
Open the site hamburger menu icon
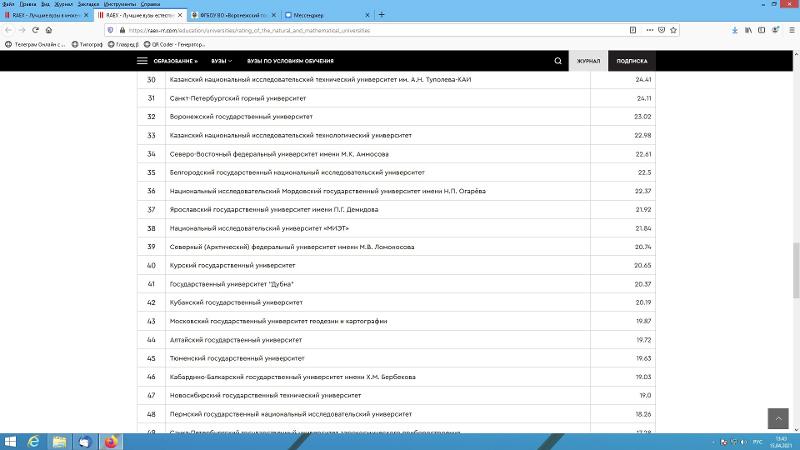142,61
